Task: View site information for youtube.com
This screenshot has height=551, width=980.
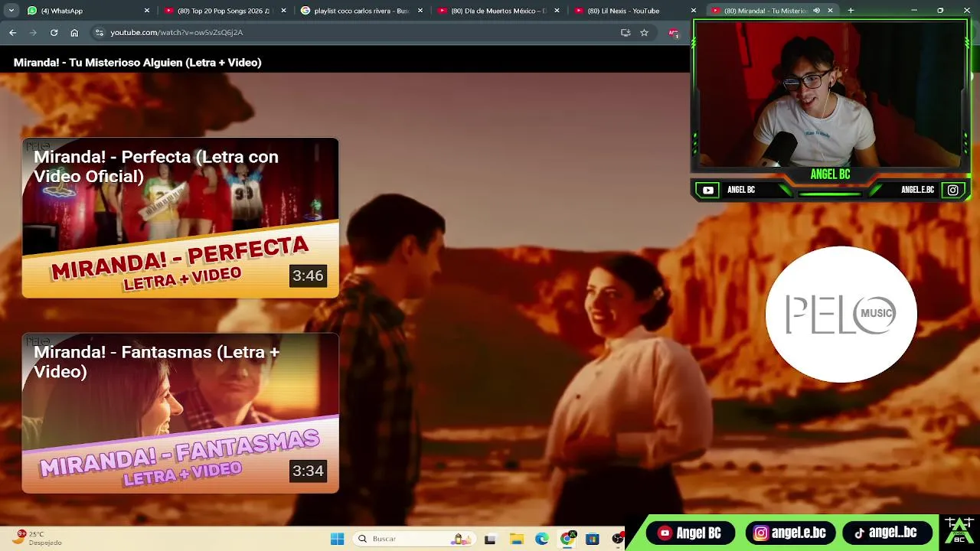Action: point(99,33)
